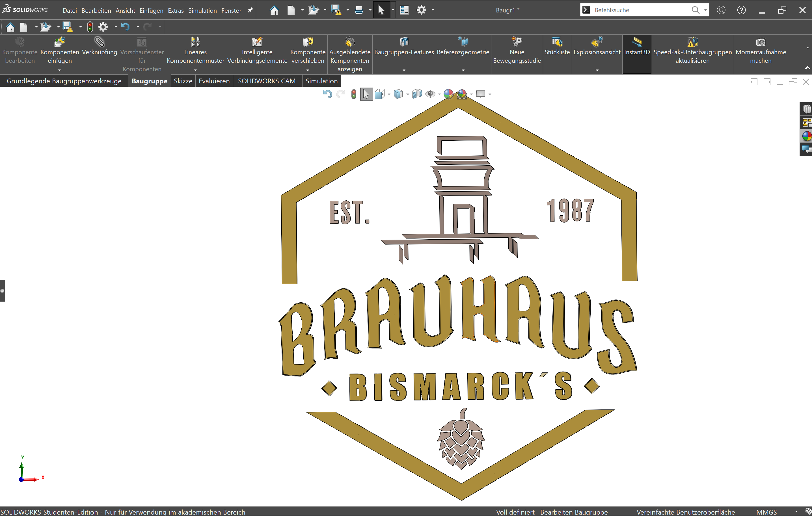Open the MMGS unit system selector
812x516 pixels.
[x=766, y=512]
